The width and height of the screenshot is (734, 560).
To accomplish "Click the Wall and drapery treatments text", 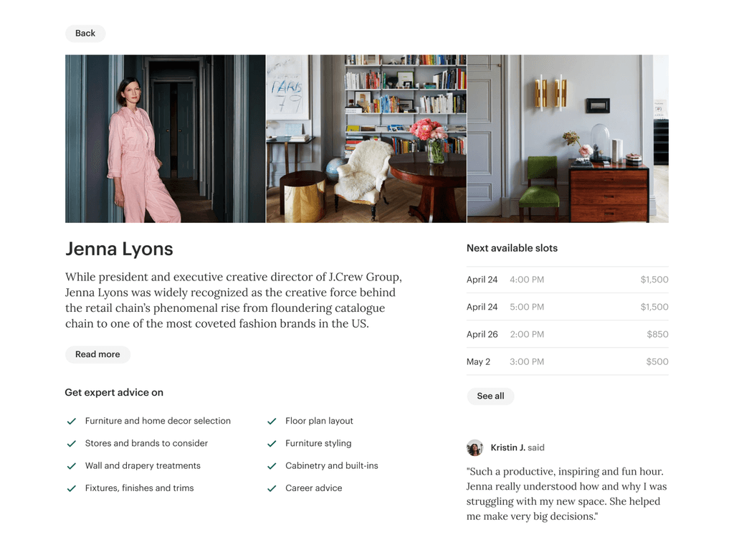I will coord(143,466).
